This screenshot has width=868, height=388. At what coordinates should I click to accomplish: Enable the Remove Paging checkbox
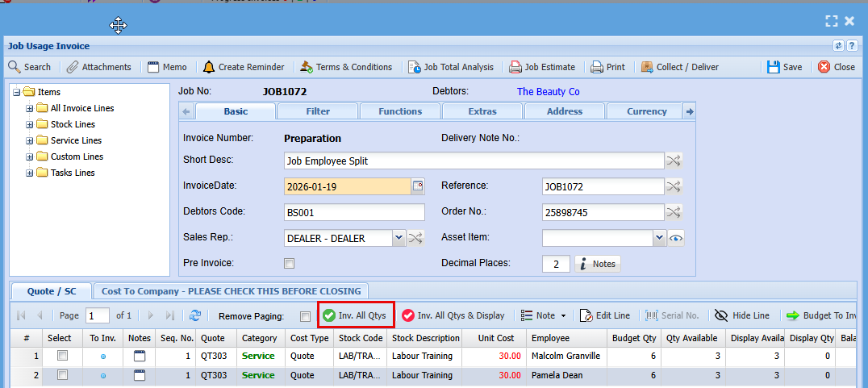tap(305, 316)
